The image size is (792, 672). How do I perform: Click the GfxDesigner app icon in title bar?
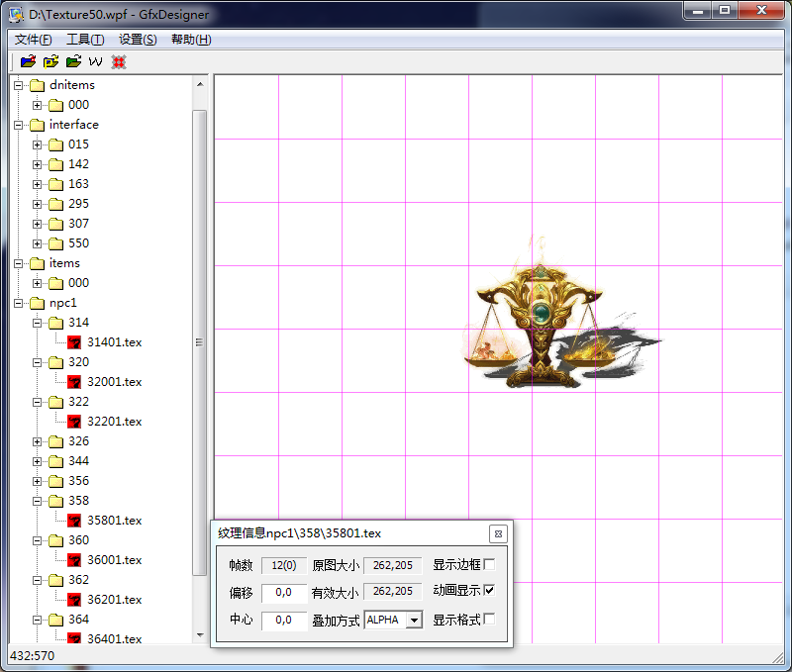click(16, 14)
